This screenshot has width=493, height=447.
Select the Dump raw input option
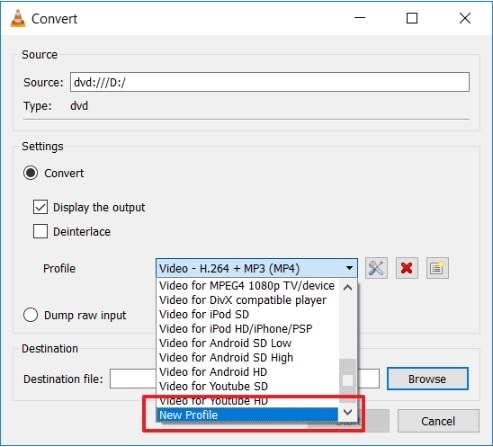(30, 315)
